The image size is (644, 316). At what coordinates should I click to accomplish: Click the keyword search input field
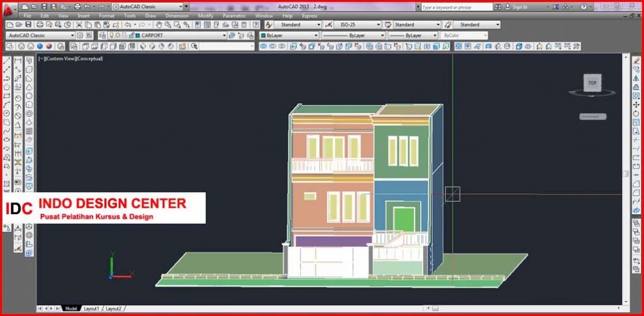click(457, 7)
